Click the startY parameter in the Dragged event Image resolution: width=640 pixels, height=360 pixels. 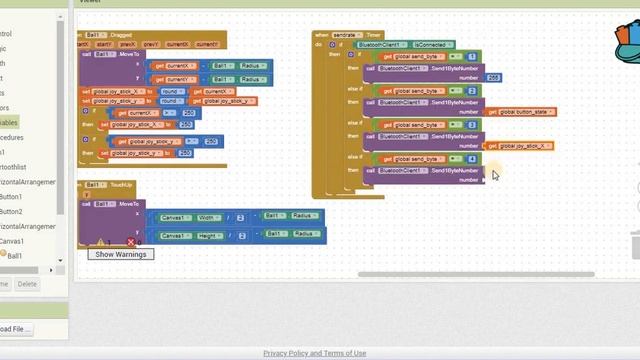(x=104, y=44)
